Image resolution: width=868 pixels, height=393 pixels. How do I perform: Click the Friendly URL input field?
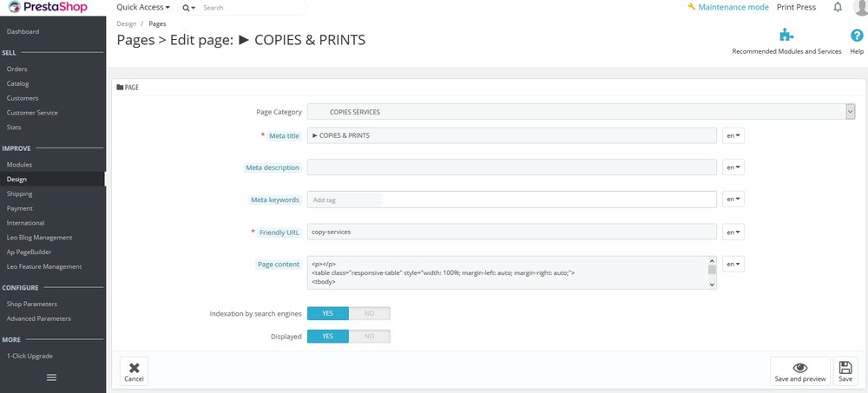(512, 232)
